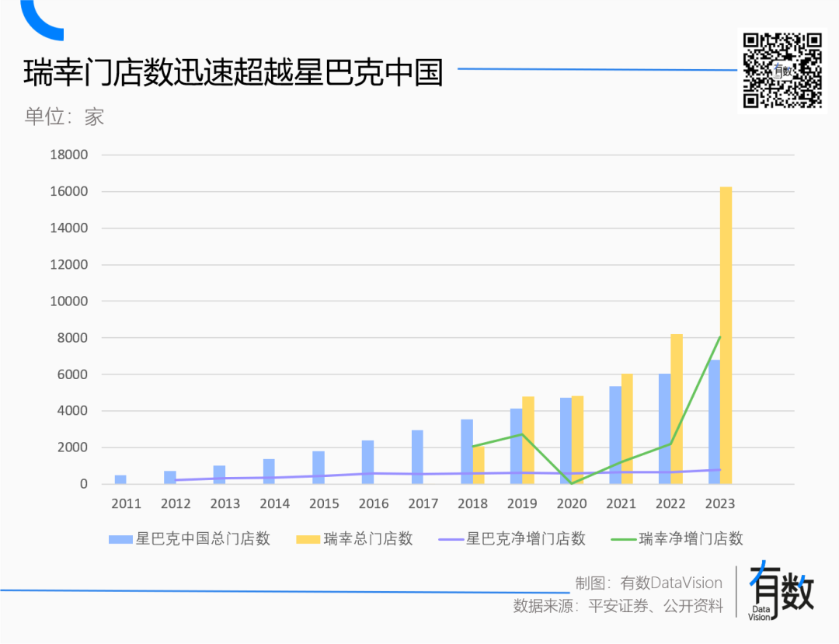The height and width of the screenshot is (644, 839).
Task: Click the 10000 y-axis label
Action: [69, 301]
